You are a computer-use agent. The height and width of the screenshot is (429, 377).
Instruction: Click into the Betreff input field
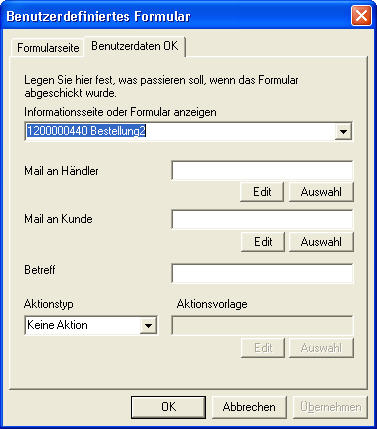pos(262,273)
